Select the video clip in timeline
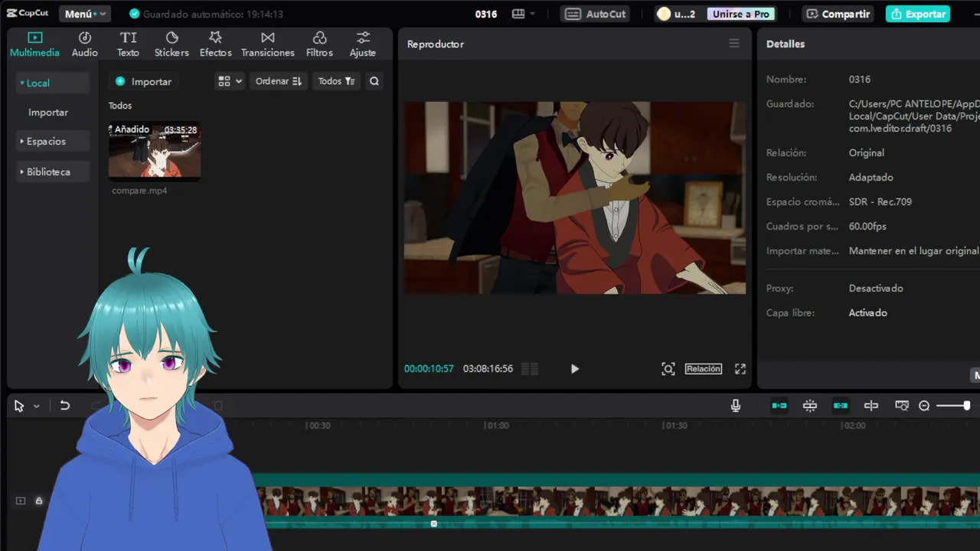The width and height of the screenshot is (980, 551). 617,501
